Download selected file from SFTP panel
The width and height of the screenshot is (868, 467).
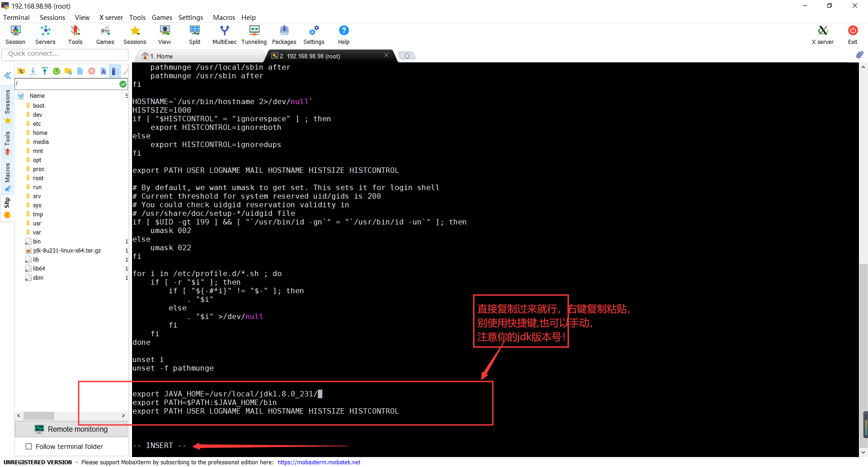coord(33,71)
